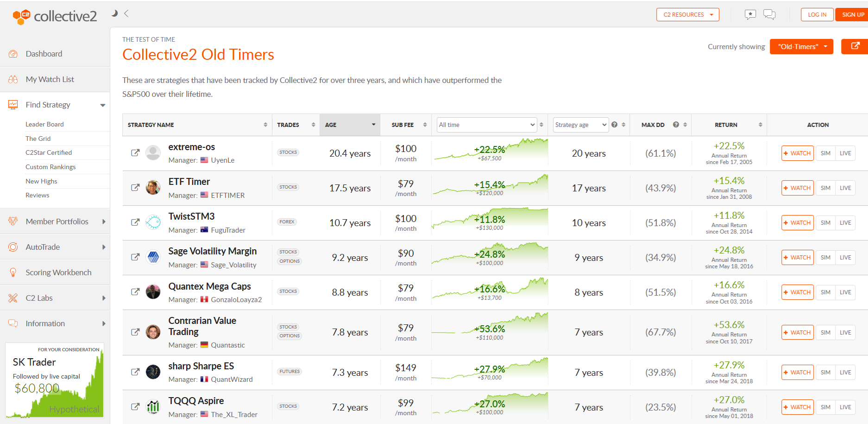Open SK Trader promotional card
The width and height of the screenshot is (868, 424).
[x=55, y=380]
